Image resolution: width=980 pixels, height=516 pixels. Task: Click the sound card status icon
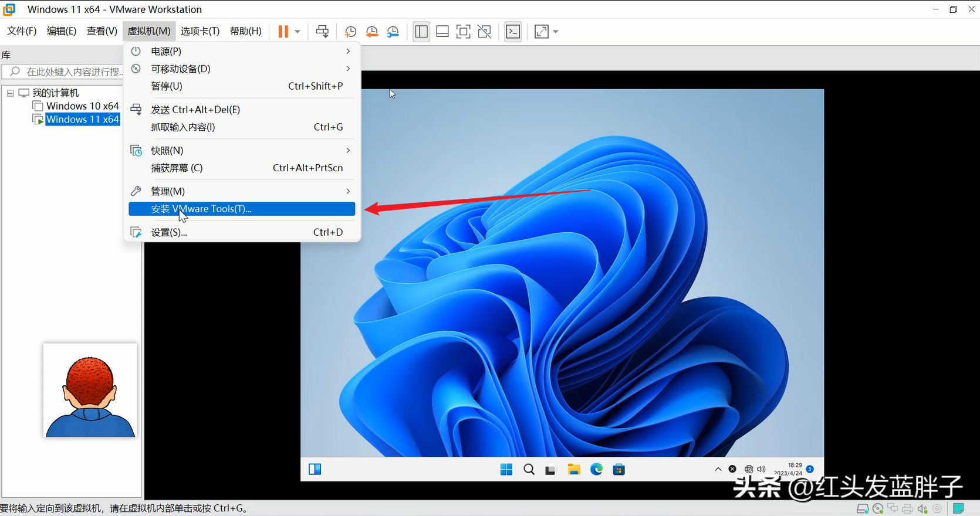(922, 508)
